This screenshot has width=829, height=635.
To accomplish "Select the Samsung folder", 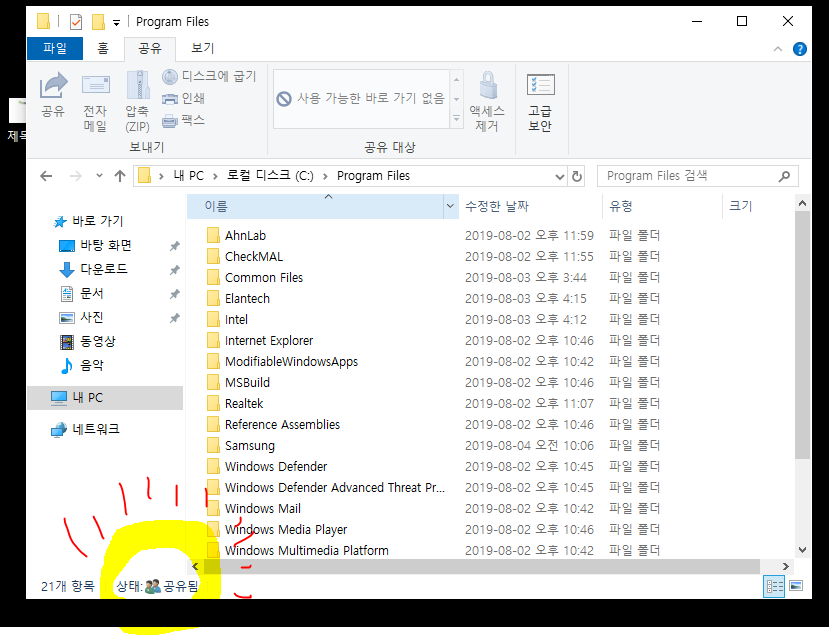I will 250,446.
